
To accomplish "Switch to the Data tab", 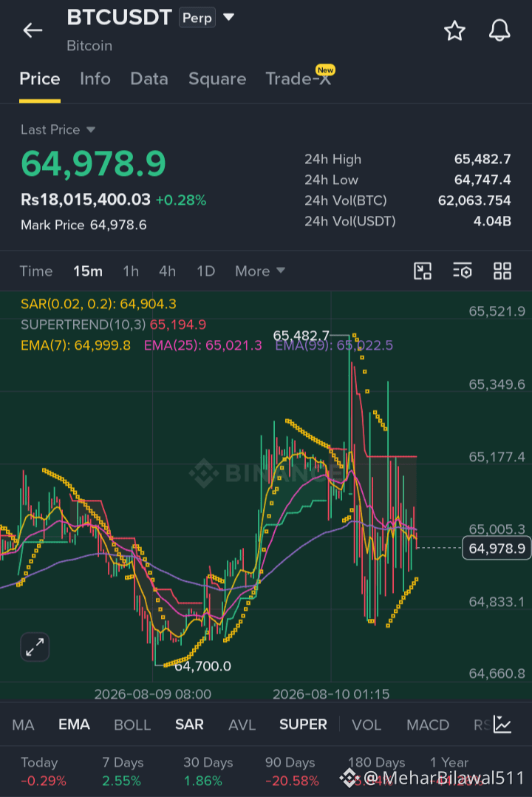I will coord(149,79).
